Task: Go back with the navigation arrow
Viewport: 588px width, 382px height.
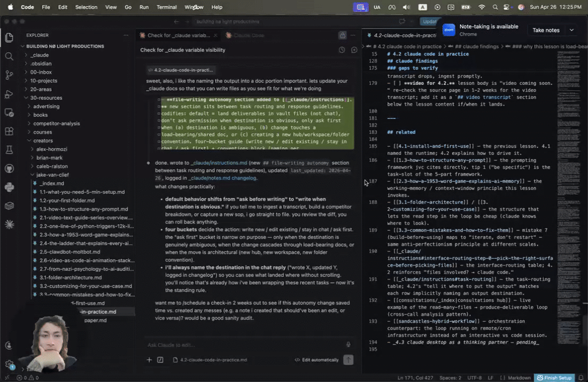Action: click(x=176, y=21)
